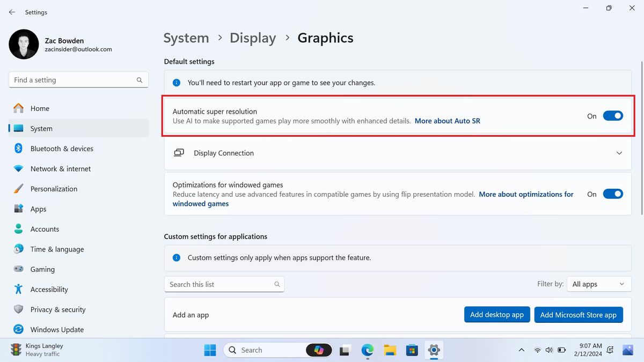Viewport: 644px width, 362px height.
Task: Open Windows Update settings
Action: [56, 329]
